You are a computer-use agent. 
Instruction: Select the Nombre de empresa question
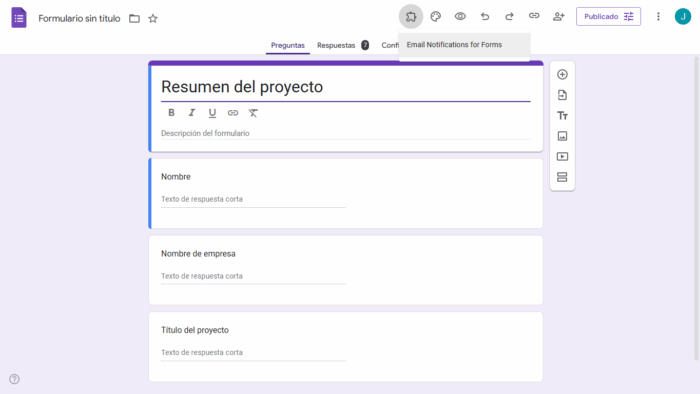point(198,253)
